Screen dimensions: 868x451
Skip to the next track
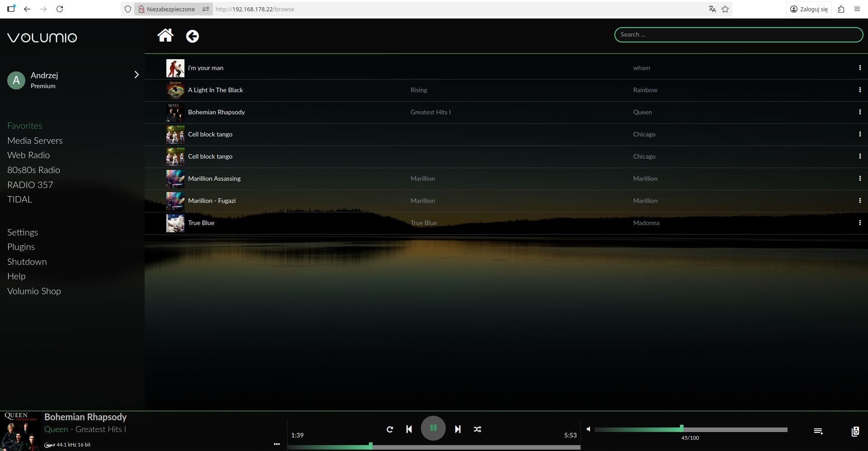click(458, 429)
